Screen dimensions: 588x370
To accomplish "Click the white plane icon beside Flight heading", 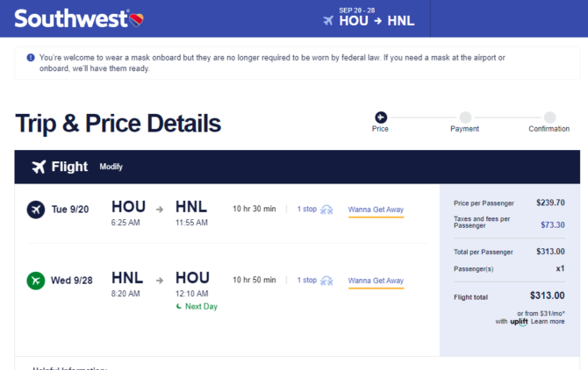I will (39, 167).
